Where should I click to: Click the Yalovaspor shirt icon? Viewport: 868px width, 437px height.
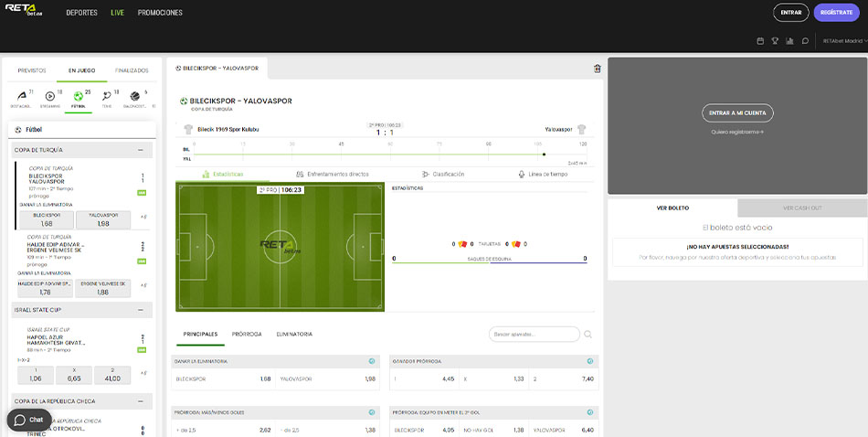coord(581,130)
